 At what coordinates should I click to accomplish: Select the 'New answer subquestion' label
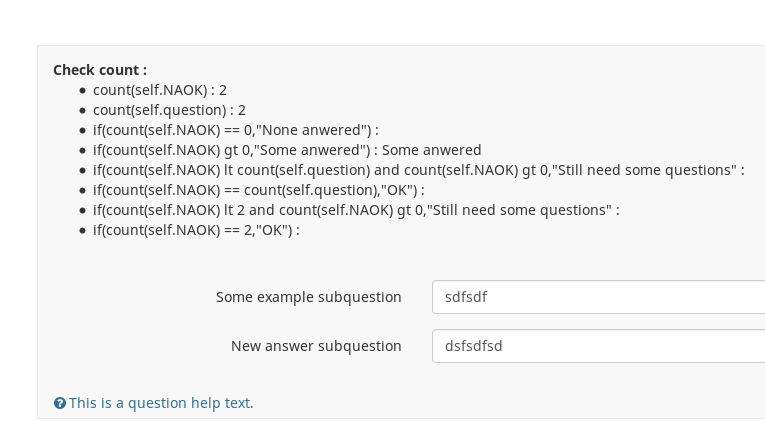[x=316, y=346]
